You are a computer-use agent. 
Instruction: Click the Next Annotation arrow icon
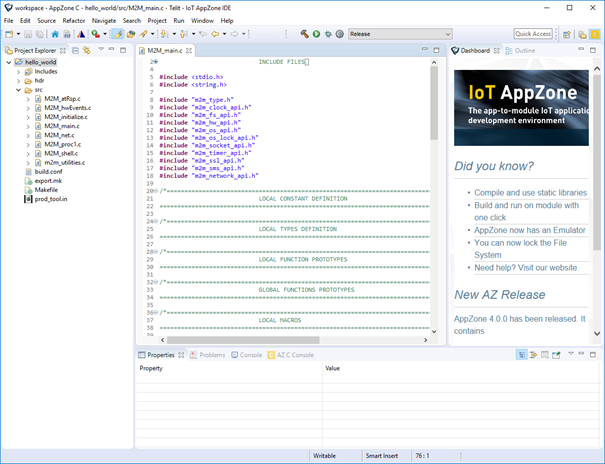[165, 34]
